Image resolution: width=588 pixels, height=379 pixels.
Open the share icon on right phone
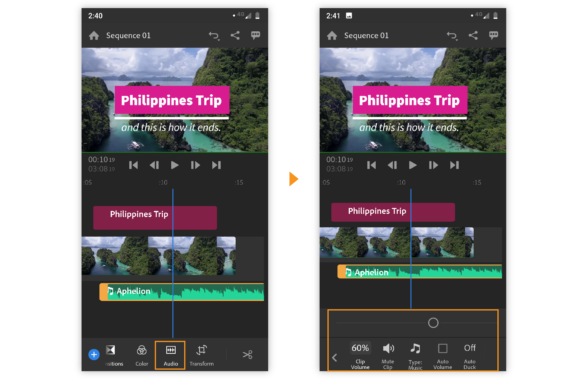(473, 36)
